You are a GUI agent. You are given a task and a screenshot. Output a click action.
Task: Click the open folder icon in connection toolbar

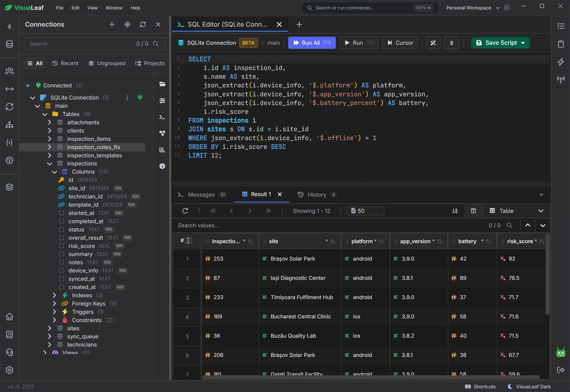(x=162, y=84)
